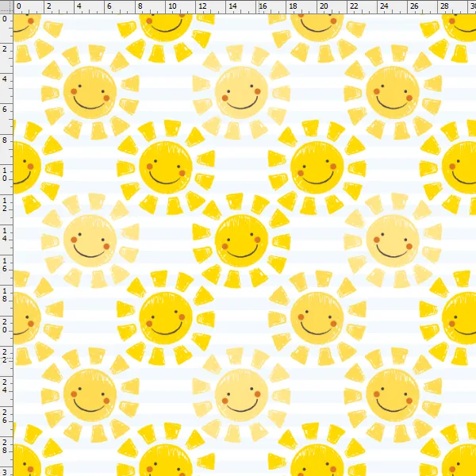
Task: Click the 6 mark on vertical ruler
Action: (5, 109)
